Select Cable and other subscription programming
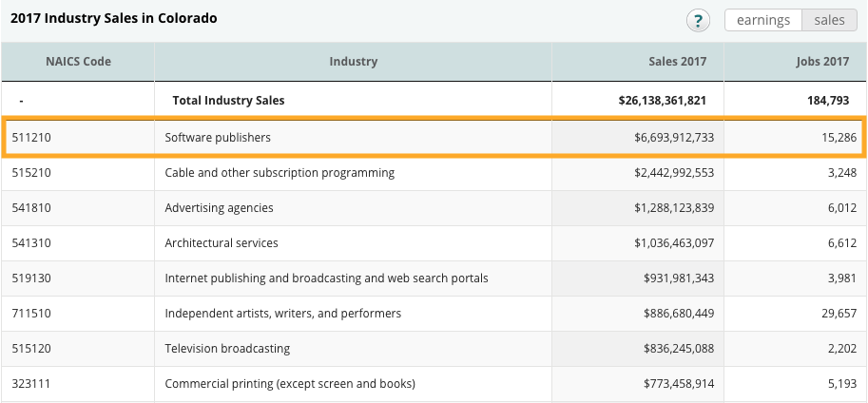The image size is (868, 403). coord(280,173)
